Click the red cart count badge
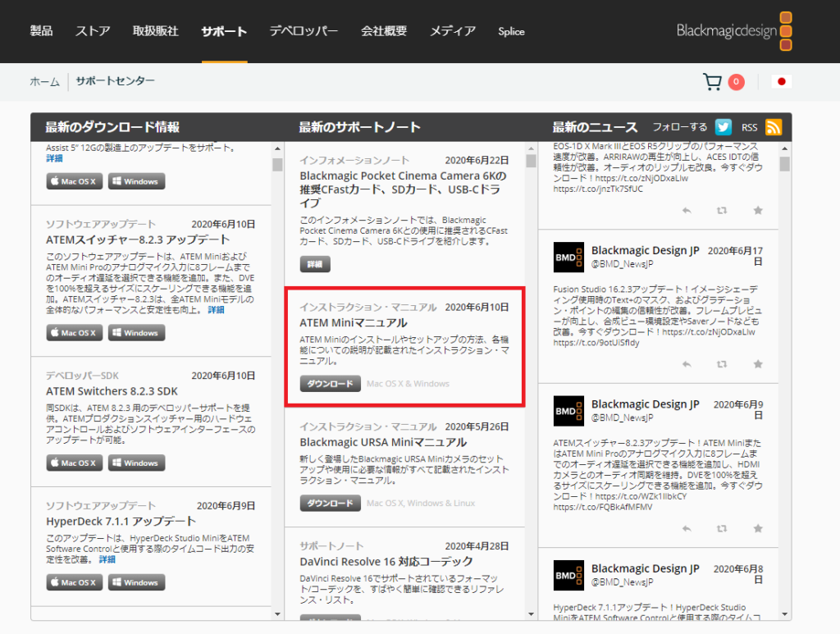 736,82
